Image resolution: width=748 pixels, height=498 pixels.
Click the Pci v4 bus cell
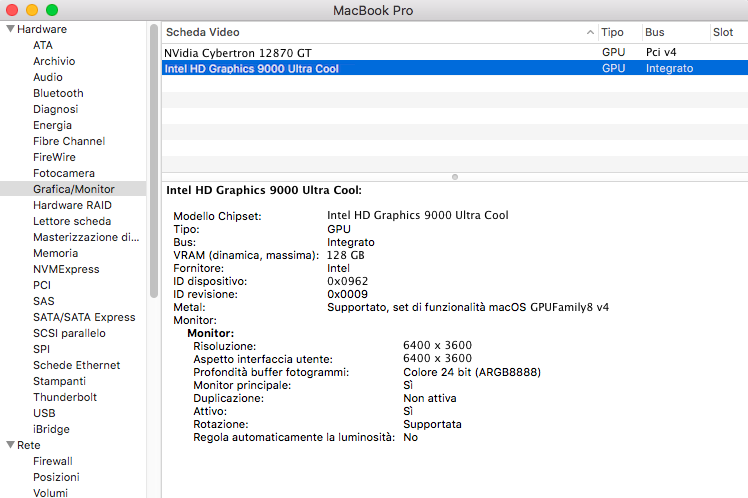click(661, 52)
